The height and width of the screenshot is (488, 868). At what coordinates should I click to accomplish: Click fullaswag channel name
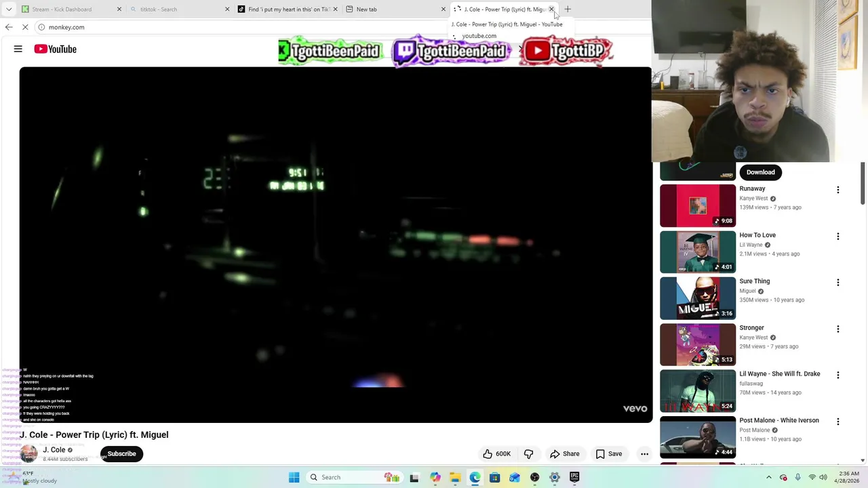751,384
